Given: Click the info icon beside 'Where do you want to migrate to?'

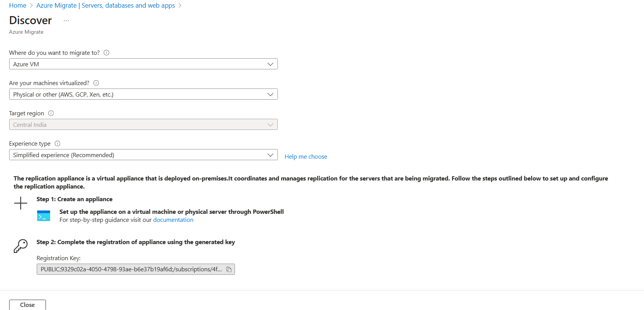Looking at the screenshot, I should [107, 53].
